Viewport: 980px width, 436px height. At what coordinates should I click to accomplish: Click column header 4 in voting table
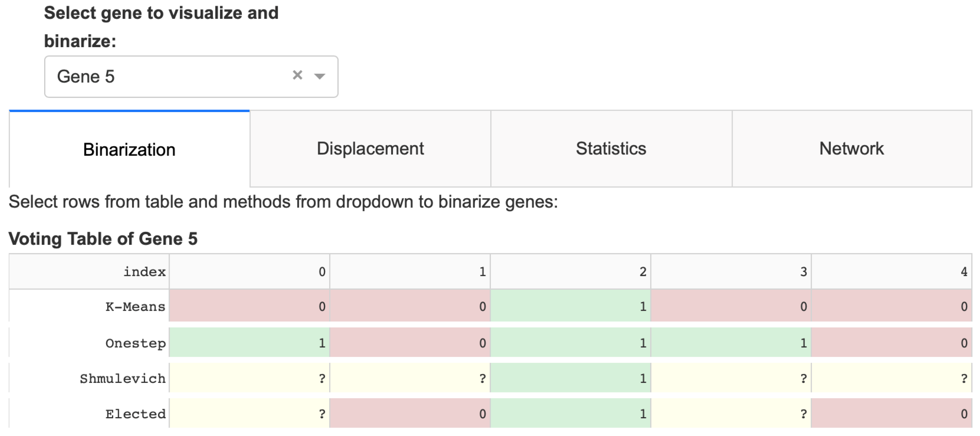(x=891, y=271)
